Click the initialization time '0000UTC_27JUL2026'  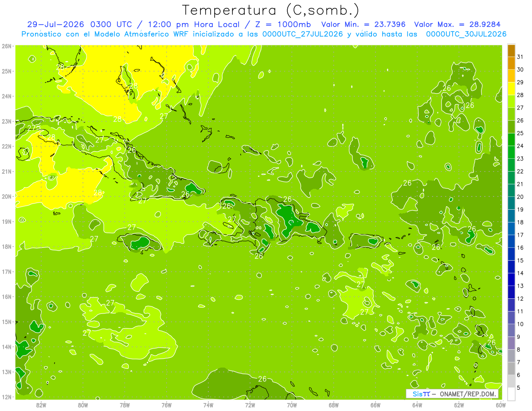303,34
